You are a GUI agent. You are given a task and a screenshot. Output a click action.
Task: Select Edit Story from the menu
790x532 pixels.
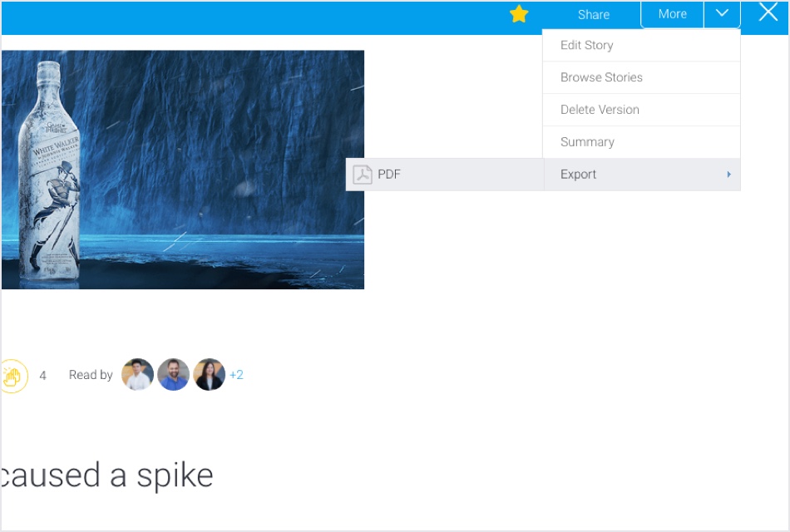click(x=641, y=46)
